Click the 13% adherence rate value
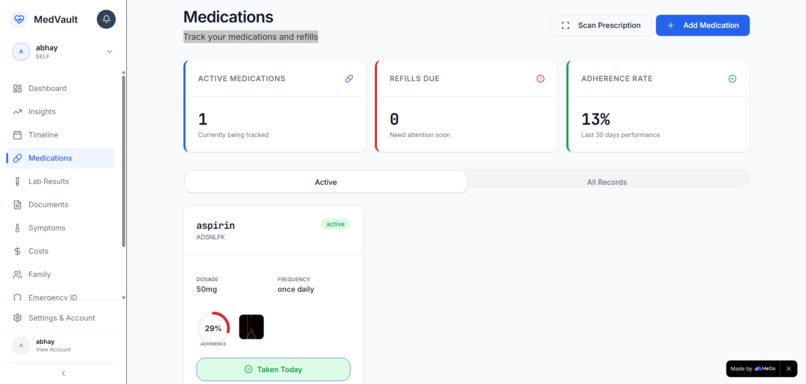Viewport: 806px width, 384px height. tap(595, 119)
